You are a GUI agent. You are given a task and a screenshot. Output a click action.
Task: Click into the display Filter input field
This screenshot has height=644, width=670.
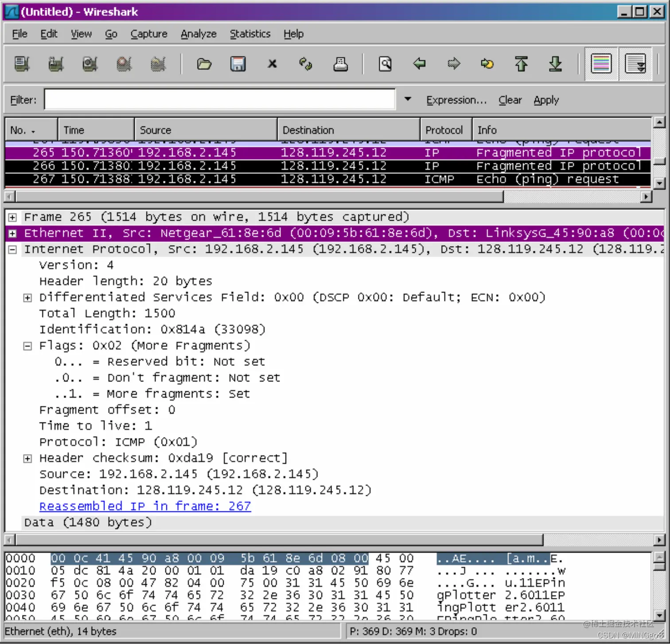pyautogui.click(x=220, y=99)
